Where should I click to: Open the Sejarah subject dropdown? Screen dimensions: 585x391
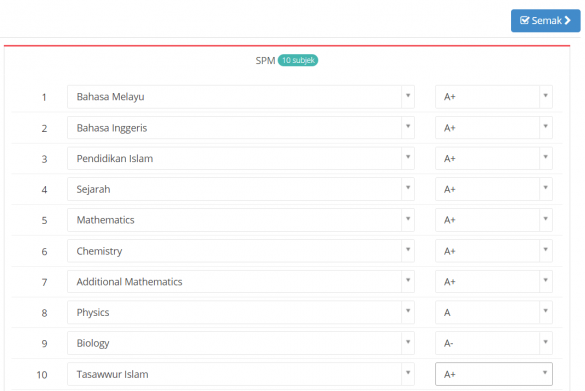pos(241,189)
